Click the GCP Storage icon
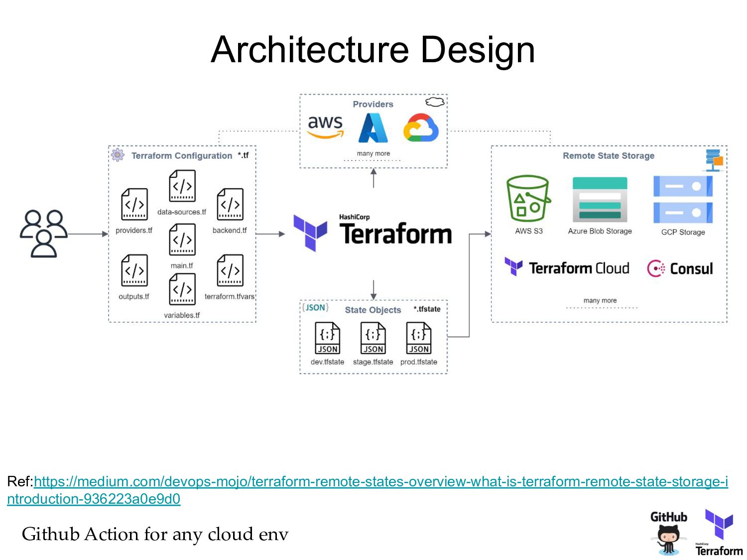 click(x=683, y=199)
